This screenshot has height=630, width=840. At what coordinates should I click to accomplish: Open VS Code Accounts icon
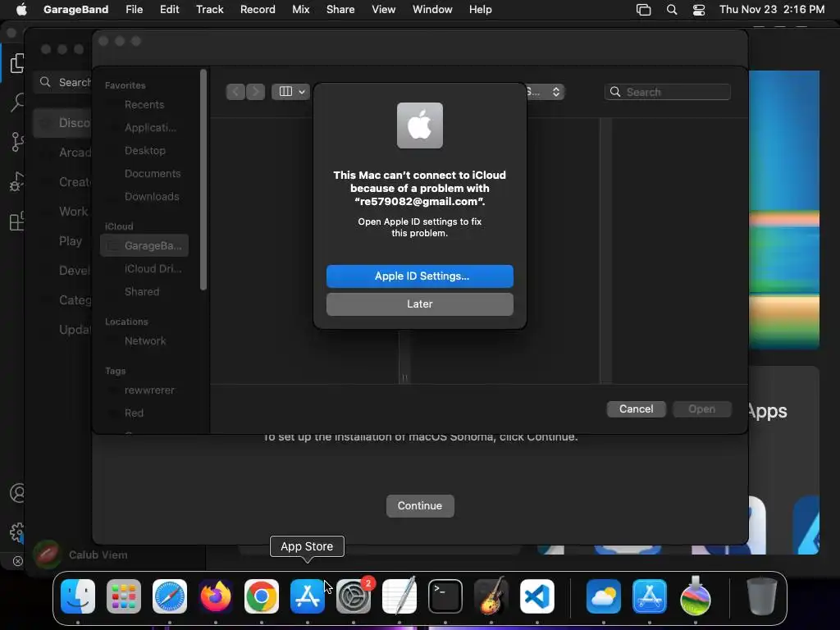(18, 493)
